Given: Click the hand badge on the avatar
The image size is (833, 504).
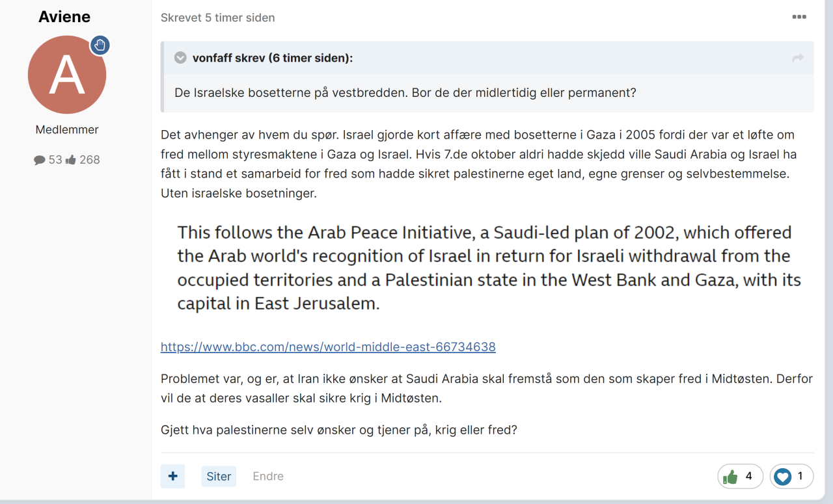Looking at the screenshot, I should point(100,45).
